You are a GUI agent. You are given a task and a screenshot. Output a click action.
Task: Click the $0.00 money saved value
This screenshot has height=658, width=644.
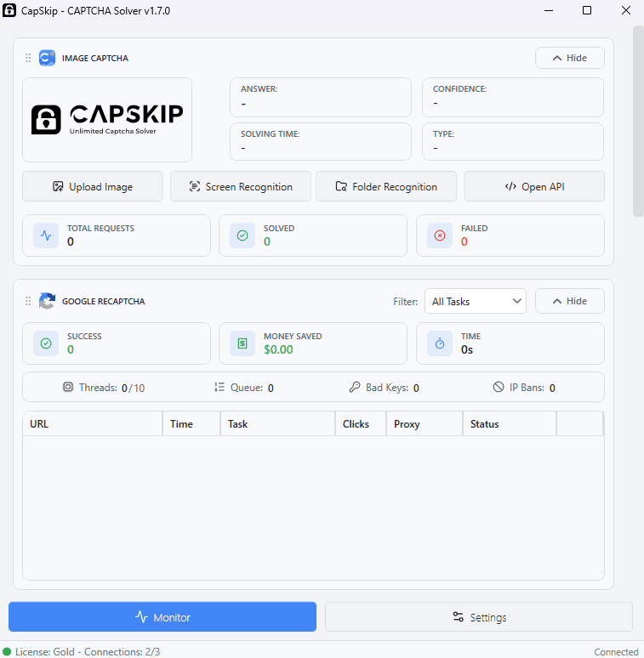tap(278, 349)
